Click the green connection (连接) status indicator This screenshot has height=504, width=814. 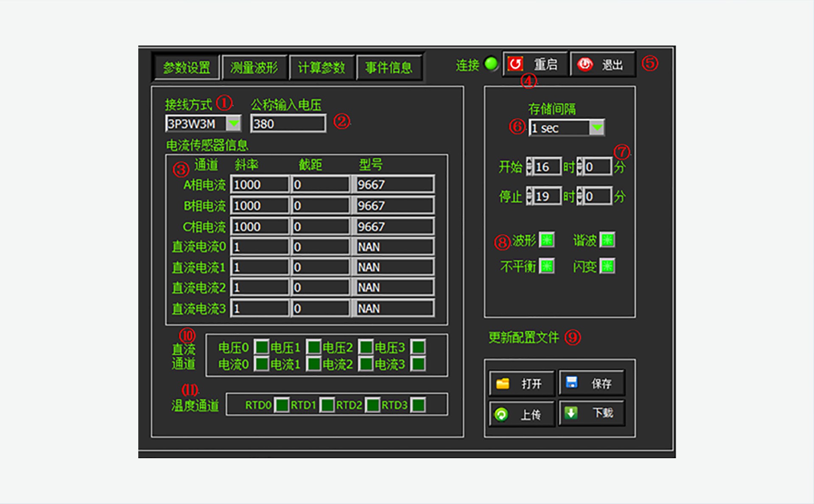click(x=491, y=64)
